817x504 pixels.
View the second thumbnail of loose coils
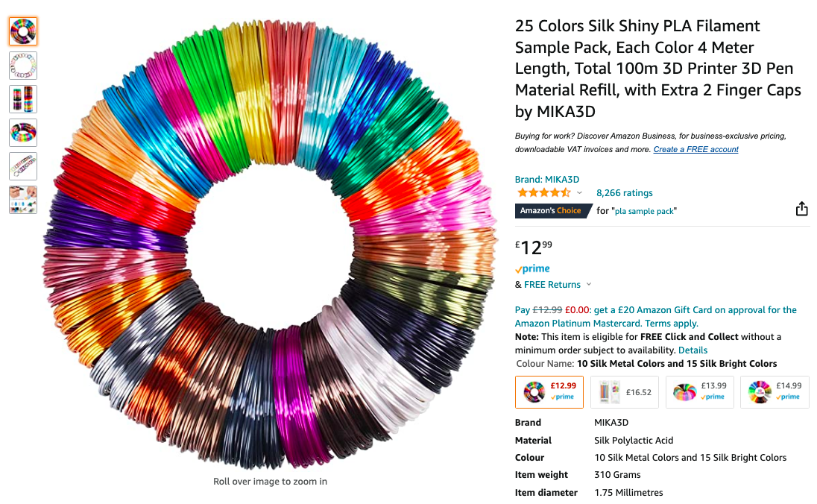(x=23, y=65)
